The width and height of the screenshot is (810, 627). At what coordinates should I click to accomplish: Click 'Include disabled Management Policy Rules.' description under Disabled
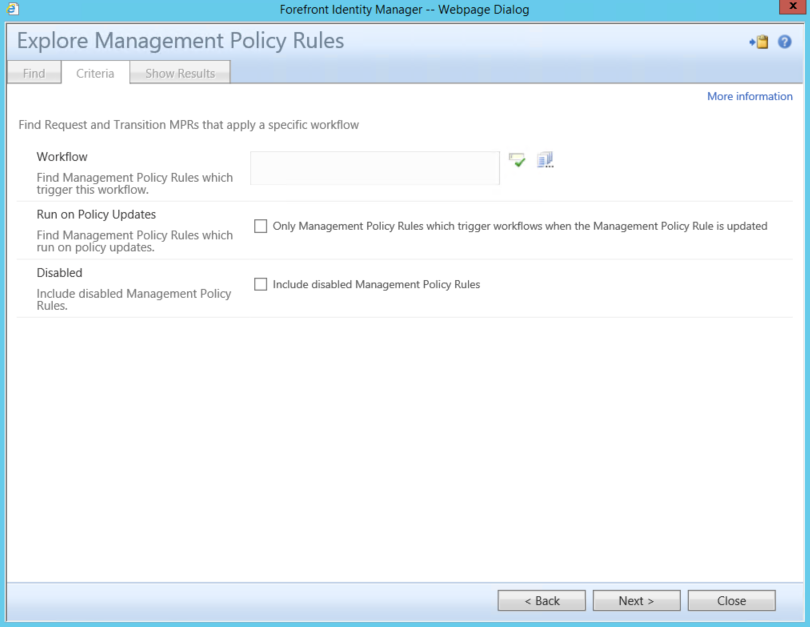134,300
